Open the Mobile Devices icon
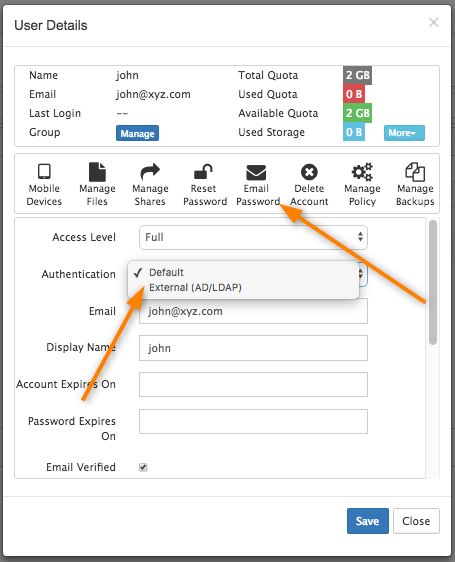The height and width of the screenshot is (562, 455). 44,172
